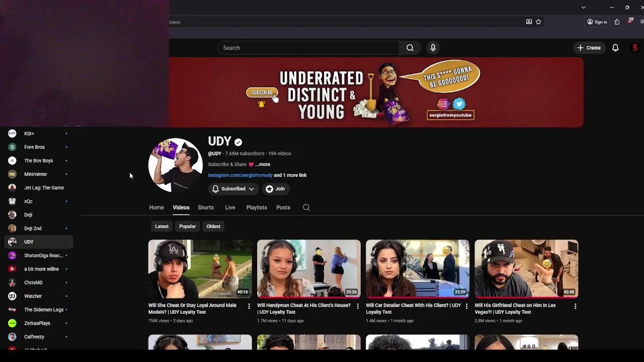Play the Male Models loyalty test thumbnail
Screen dimensions: 644x362
[x=200, y=268]
